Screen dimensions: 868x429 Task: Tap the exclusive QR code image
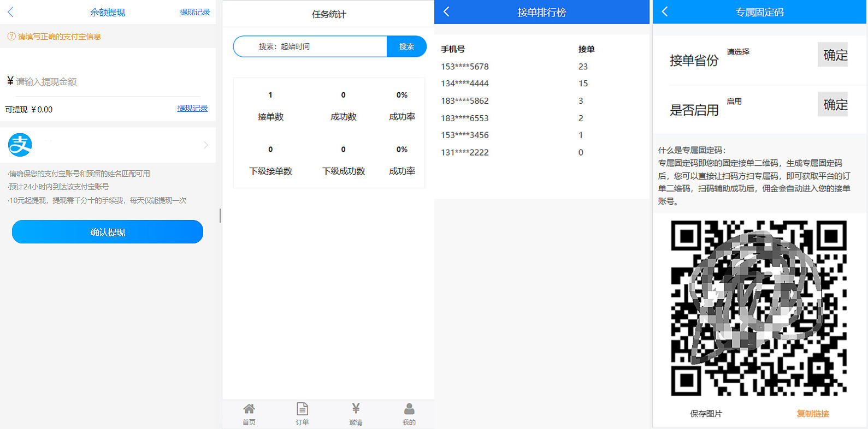pos(759,308)
